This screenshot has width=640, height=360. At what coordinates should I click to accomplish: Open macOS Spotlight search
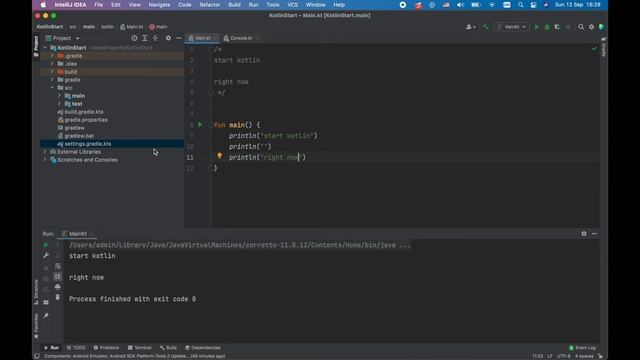click(x=520, y=5)
